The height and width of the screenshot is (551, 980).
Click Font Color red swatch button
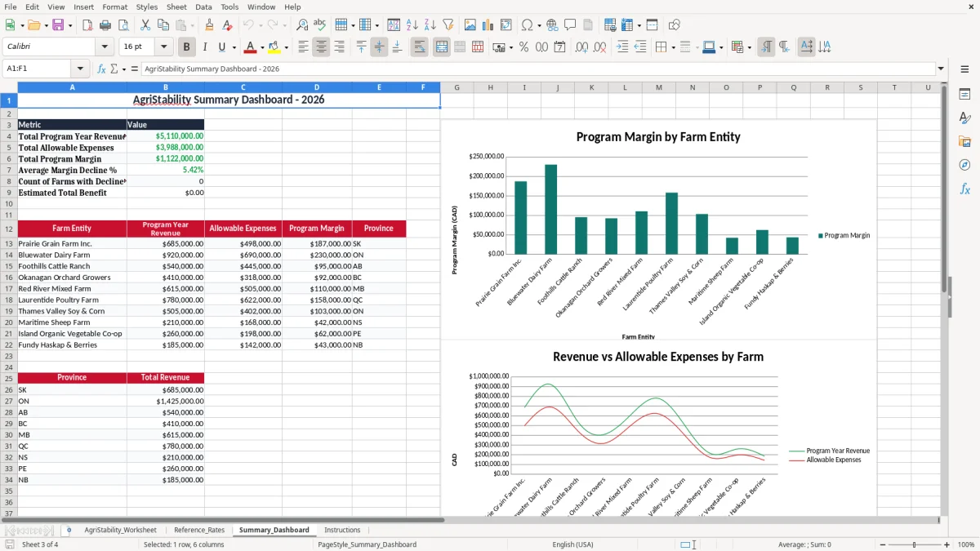point(251,47)
